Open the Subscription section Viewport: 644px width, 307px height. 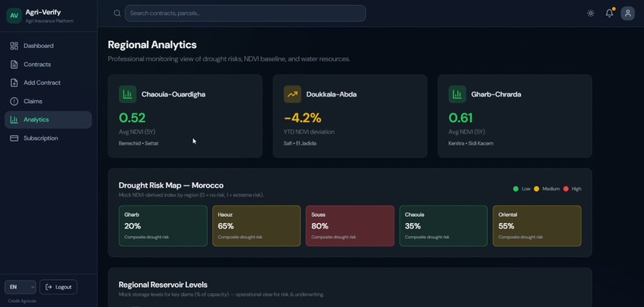click(x=48, y=138)
